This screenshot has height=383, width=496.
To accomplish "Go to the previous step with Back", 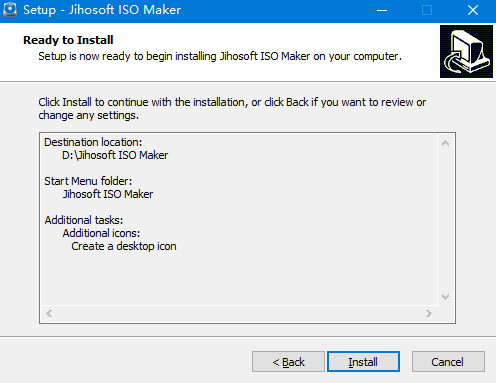I will tap(288, 362).
